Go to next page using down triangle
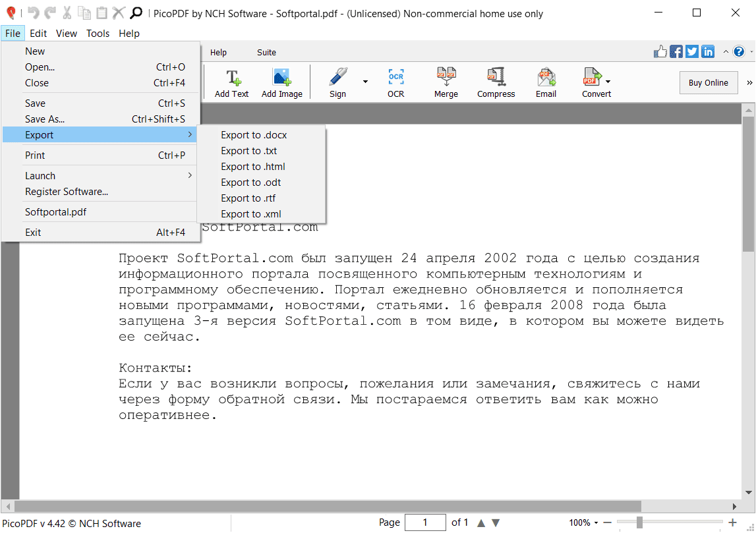This screenshot has height=533, width=756. click(x=496, y=523)
